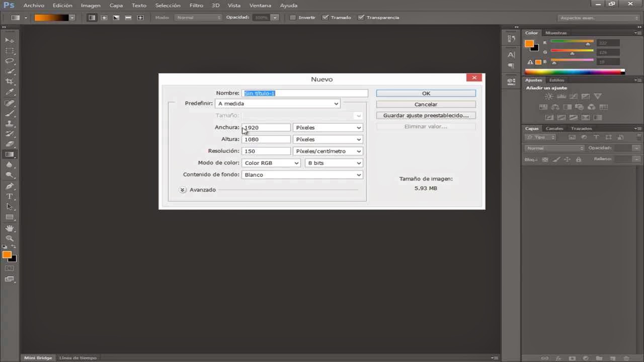
Task: Select the Rectangular Marquee tool
Action: point(10,51)
